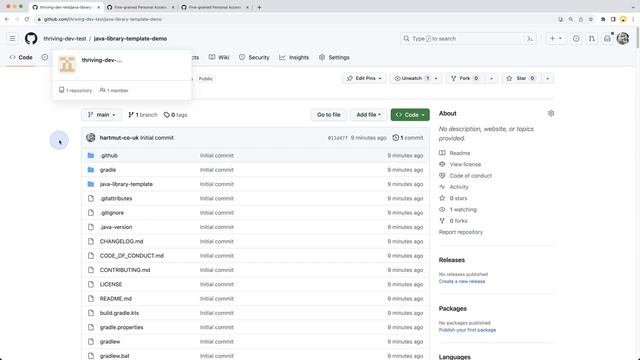Switch to the Security tab
This screenshot has height=360, width=640.
(x=254, y=58)
